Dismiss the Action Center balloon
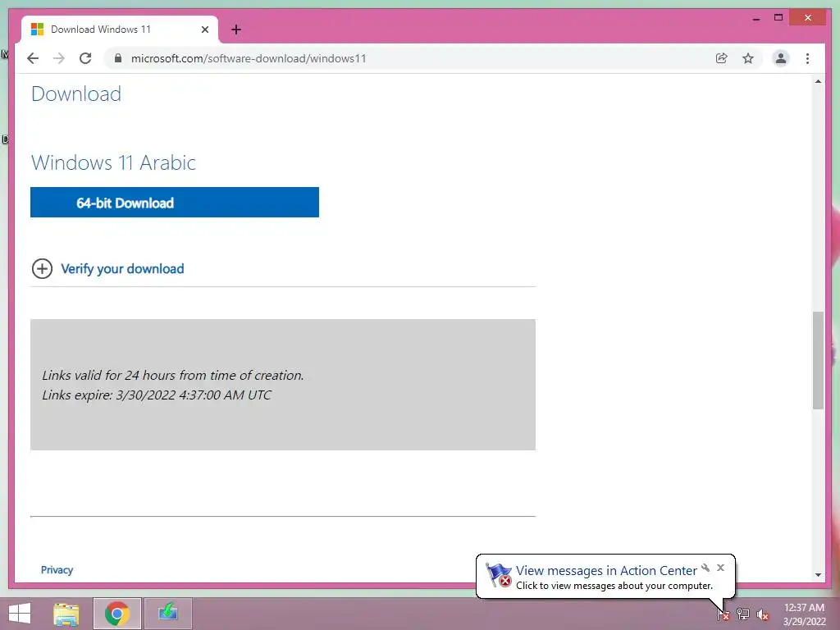The height and width of the screenshot is (630, 840). (720, 568)
